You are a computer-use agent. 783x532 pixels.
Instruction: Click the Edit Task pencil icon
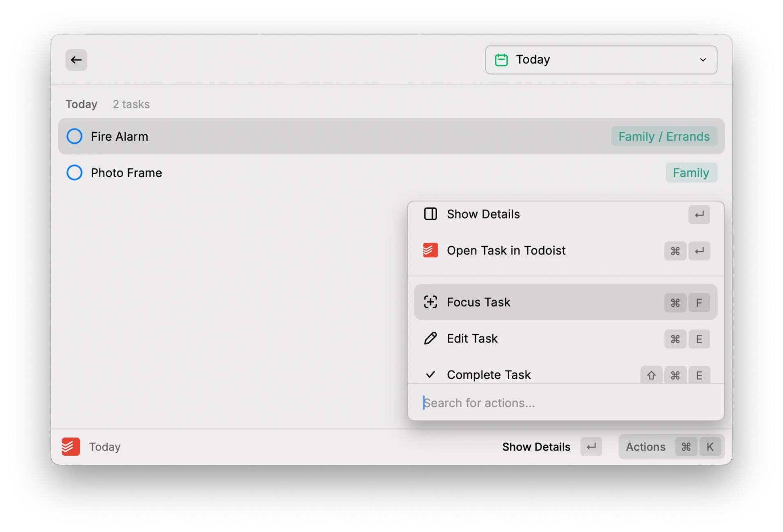pyautogui.click(x=430, y=338)
